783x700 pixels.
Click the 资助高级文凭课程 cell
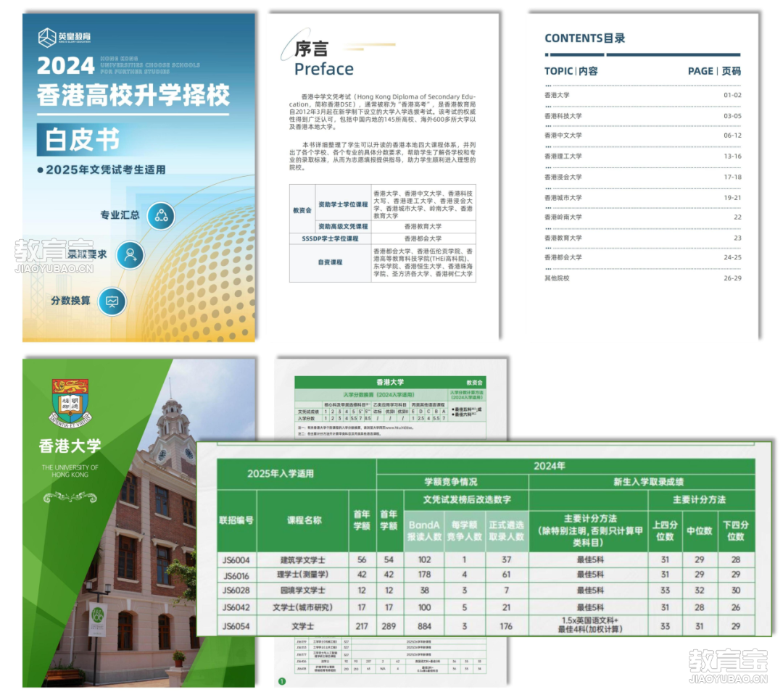click(x=343, y=227)
